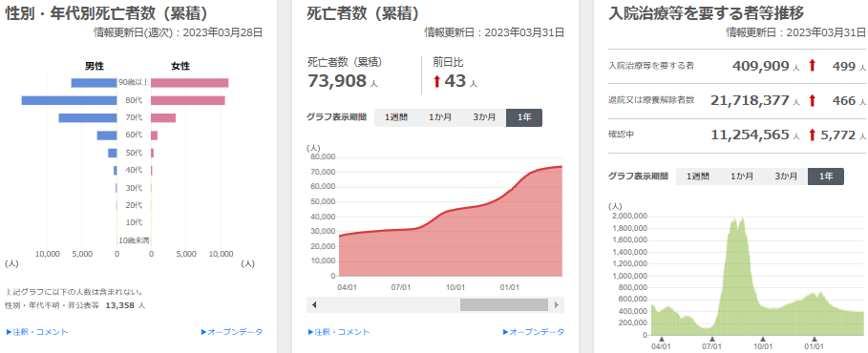Click the red up arrow beside 43 人

(436, 81)
